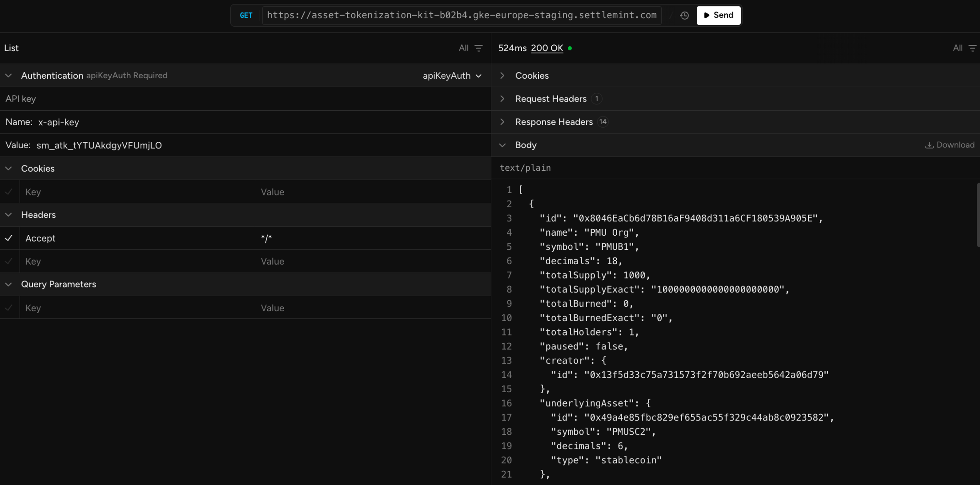
Task: Collapse the Authentication section
Action: [x=8, y=75]
